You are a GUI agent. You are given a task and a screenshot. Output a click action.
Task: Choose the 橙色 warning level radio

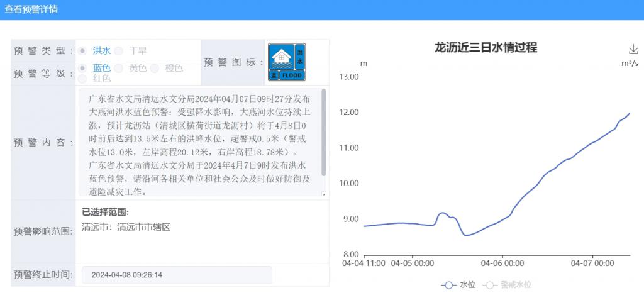pyautogui.click(x=155, y=68)
